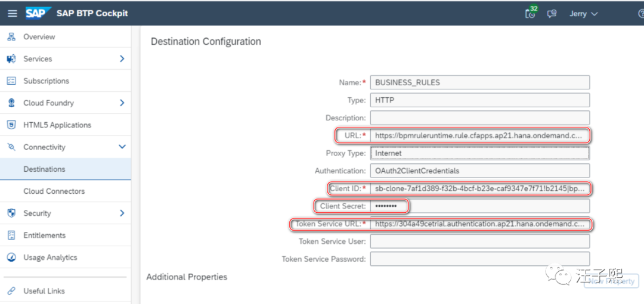Click the Cloud Foundry sidebar icon

pos(11,103)
